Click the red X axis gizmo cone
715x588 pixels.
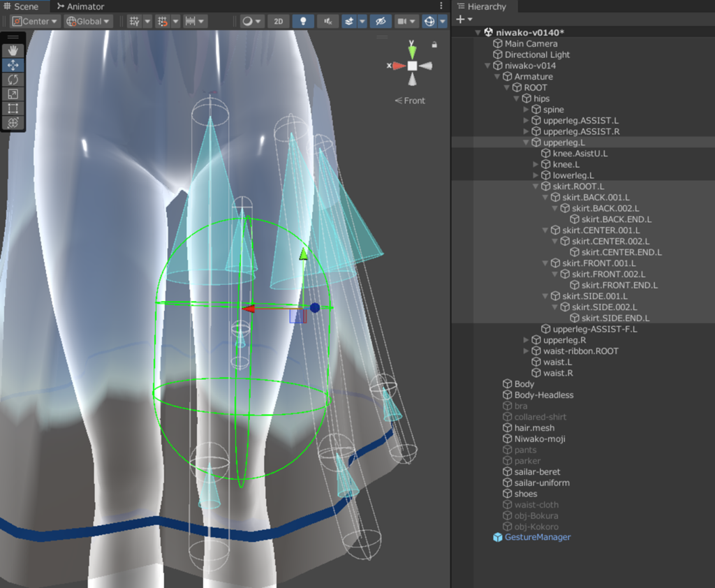[398, 66]
